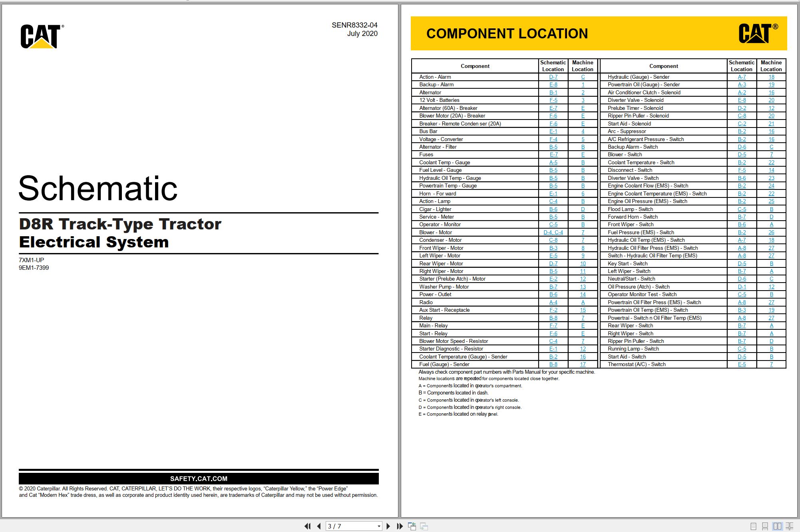Open the page number dropdown arrow
This screenshot has height=532, width=800.
tap(379, 526)
